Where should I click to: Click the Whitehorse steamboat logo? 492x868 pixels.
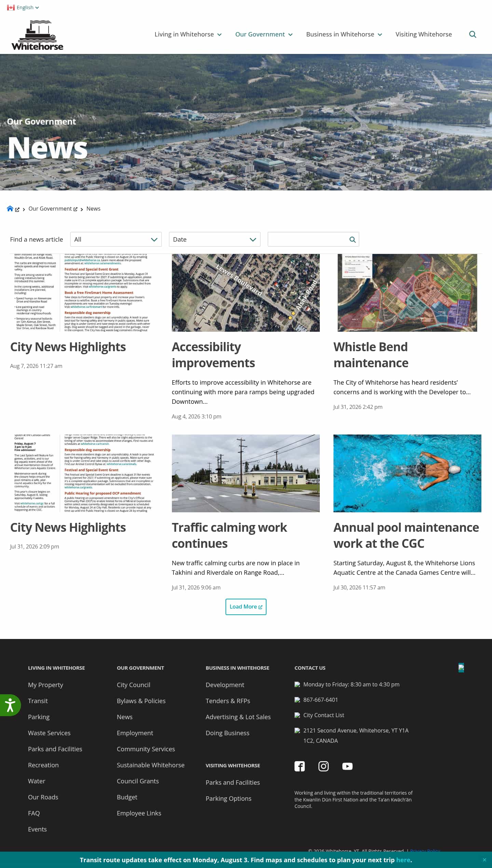pyautogui.click(x=38, y=35)
